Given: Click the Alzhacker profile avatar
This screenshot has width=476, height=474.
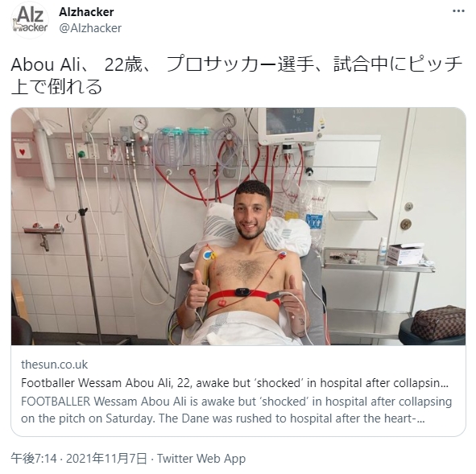Looking at the screenshot, I should [30, 20].
